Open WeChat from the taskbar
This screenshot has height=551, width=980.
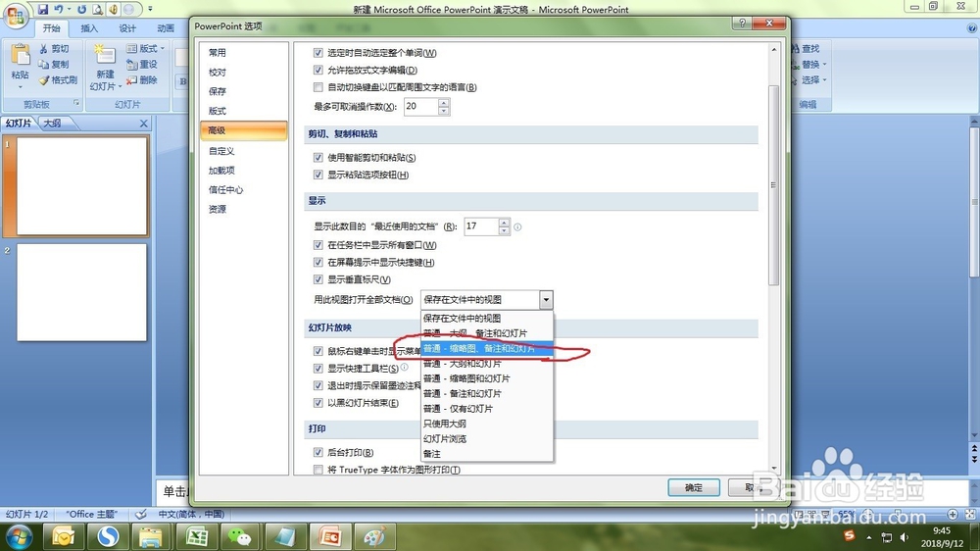239,536
